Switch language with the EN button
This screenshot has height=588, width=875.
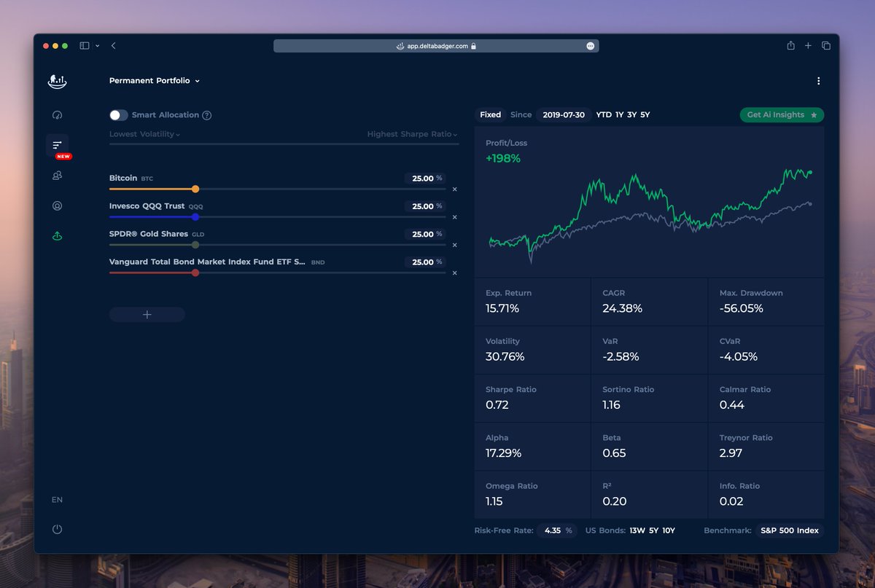coord(57,500)
